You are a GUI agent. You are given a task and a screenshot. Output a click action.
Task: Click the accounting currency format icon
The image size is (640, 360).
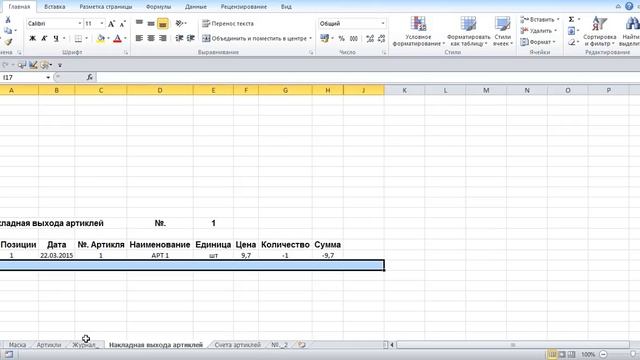point(324,38)
